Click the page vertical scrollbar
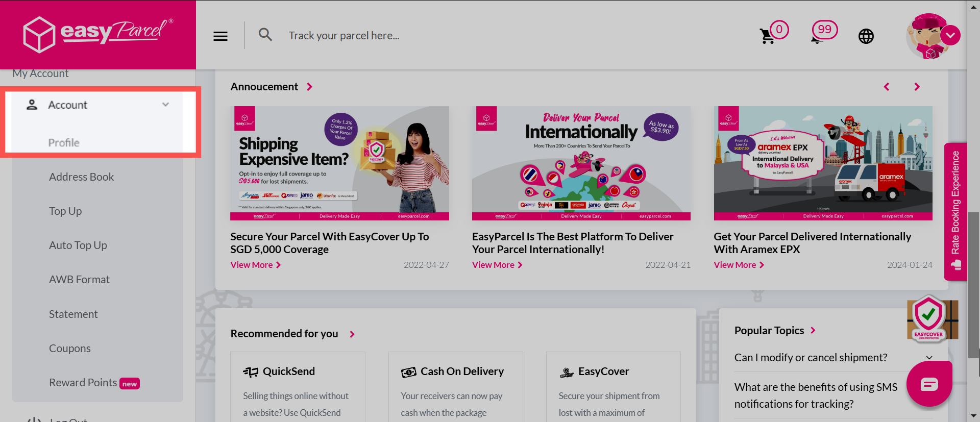This screenshot has width=980, height=422. click(974, 286)
